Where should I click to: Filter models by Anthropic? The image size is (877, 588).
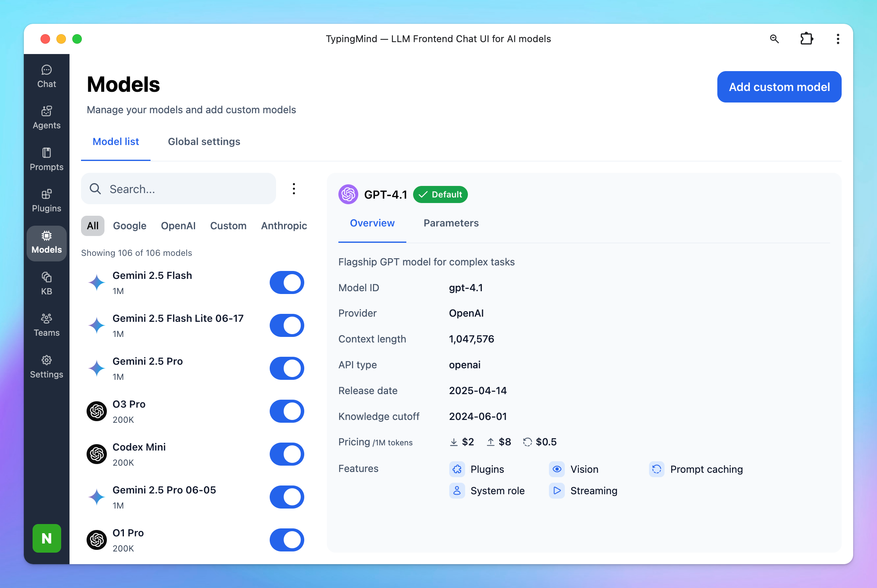pos(284,226)
